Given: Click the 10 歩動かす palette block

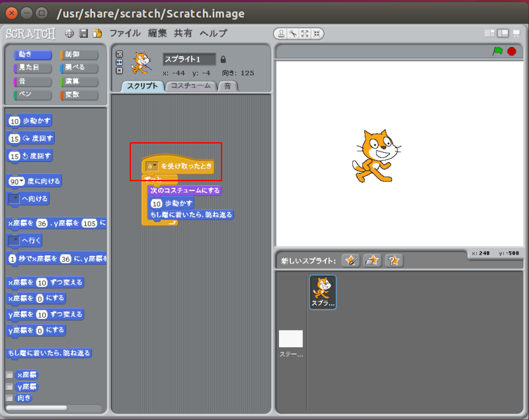Looking at the screenshot, I should (29, 121).
